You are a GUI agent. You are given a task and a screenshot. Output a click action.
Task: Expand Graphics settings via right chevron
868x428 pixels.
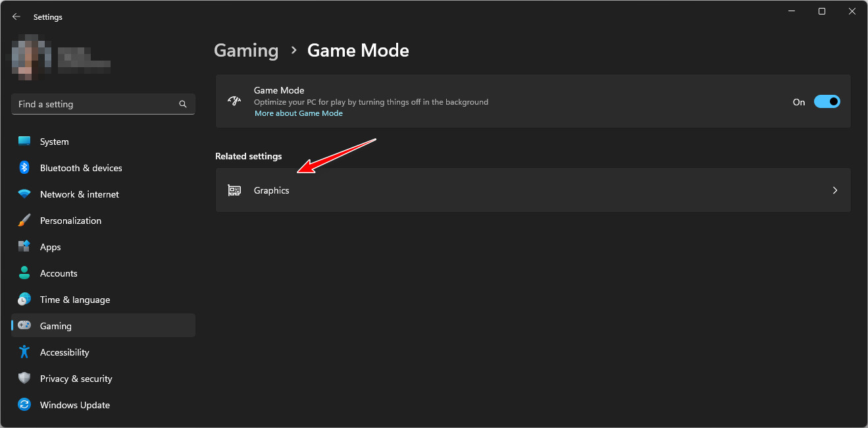(x=834, y=190)
